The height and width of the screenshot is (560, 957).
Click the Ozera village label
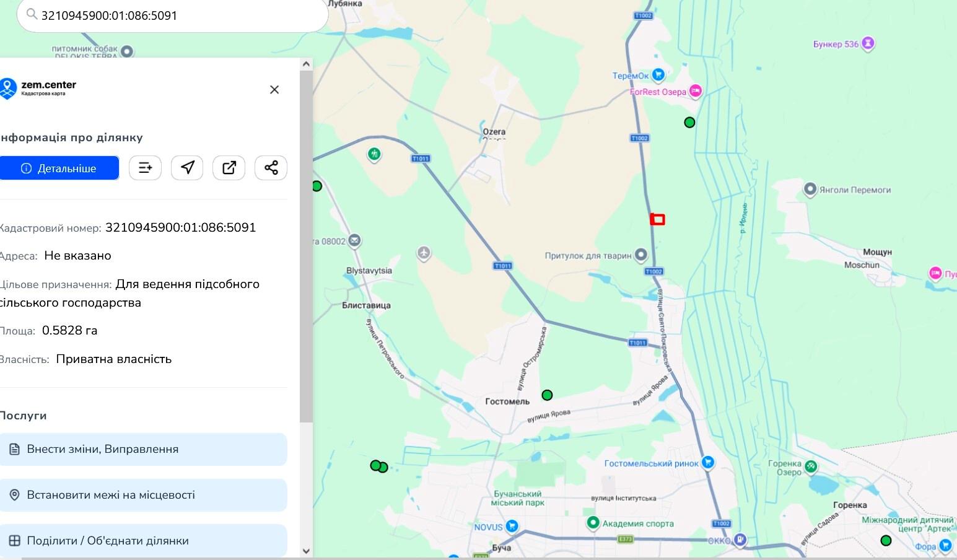pyautogui.click(x=494, y=131)
